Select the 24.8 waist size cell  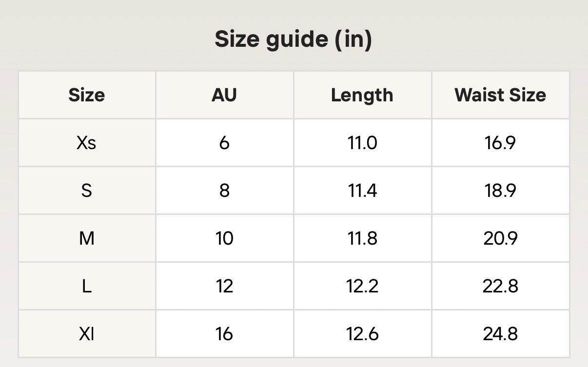click(x=500, y=334)
